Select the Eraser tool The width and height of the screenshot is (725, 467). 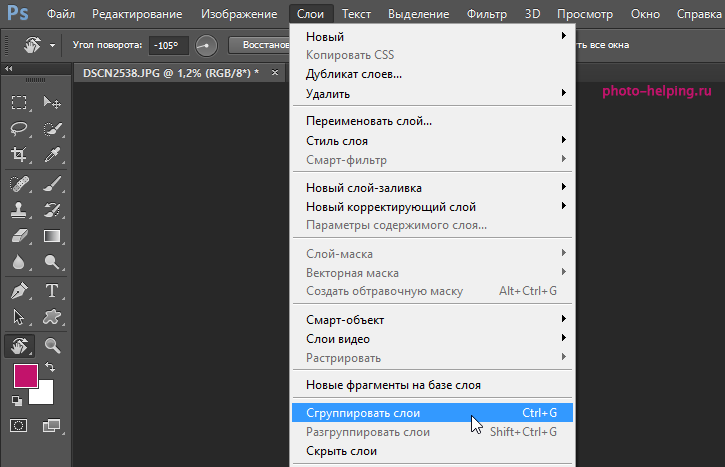[x=19, y=236]
